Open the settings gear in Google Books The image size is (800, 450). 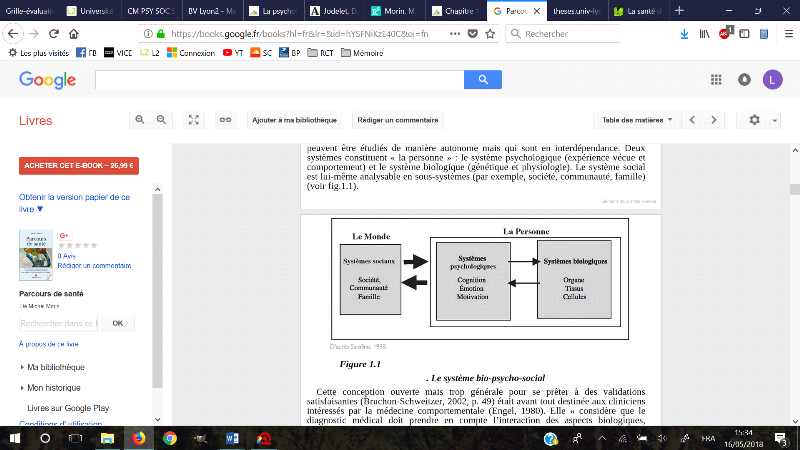click(754, 120)
